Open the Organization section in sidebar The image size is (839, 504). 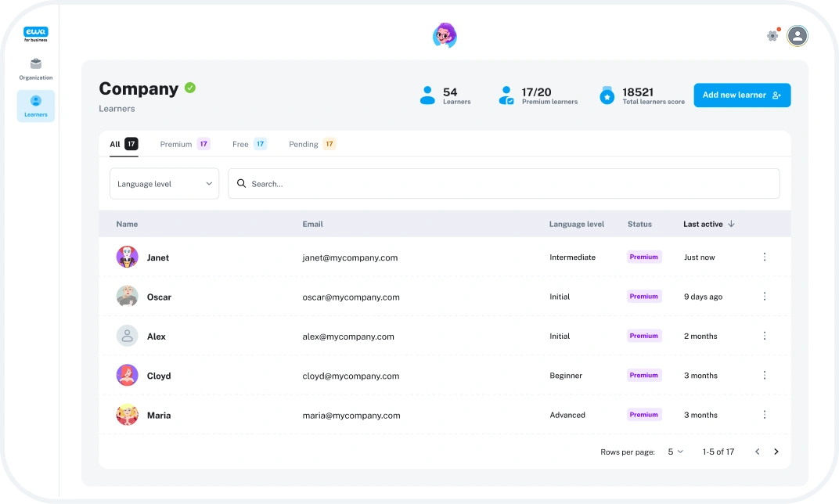(35, 69)
